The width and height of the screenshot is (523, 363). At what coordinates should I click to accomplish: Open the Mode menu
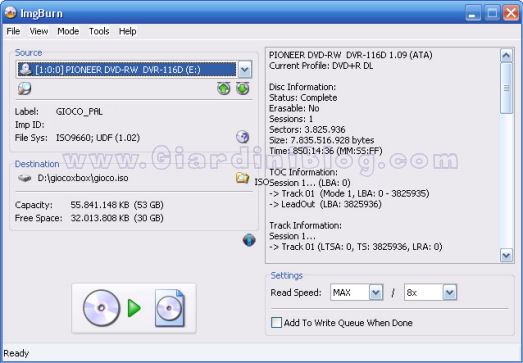pos(68,31)
